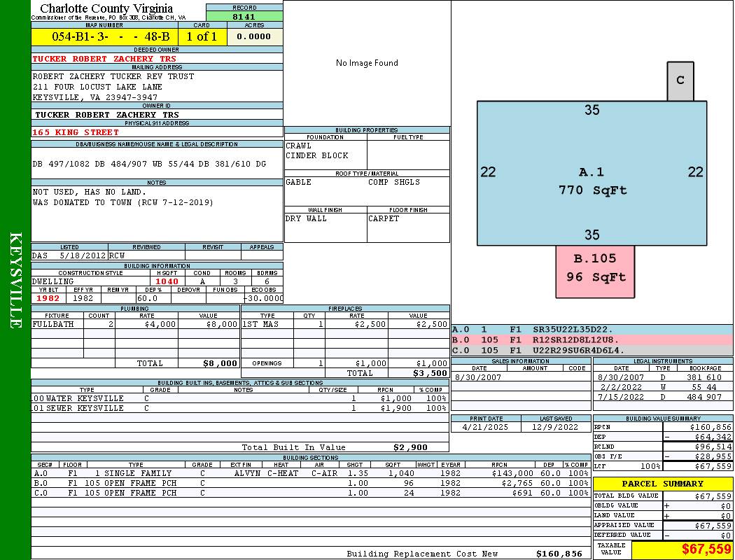Select RCLND value $96,514

[x=713, y=447]
